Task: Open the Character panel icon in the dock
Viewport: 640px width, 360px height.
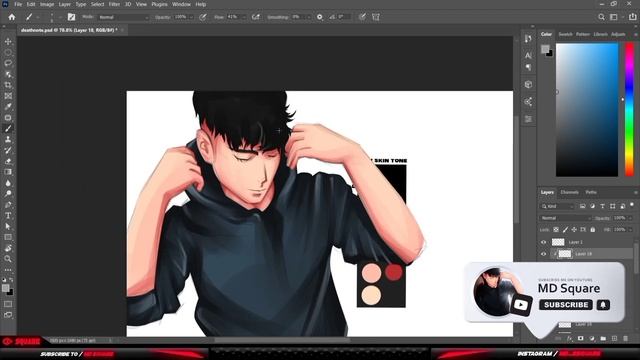Action: click(528, 55)
